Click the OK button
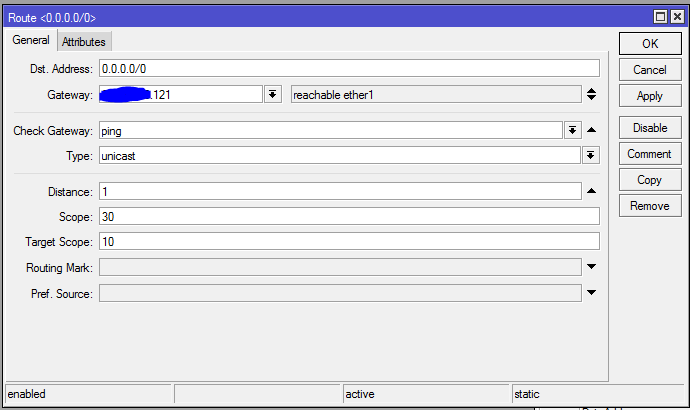Image resolution: width=690 pixels, height=410 pixels. pos(650,44)
